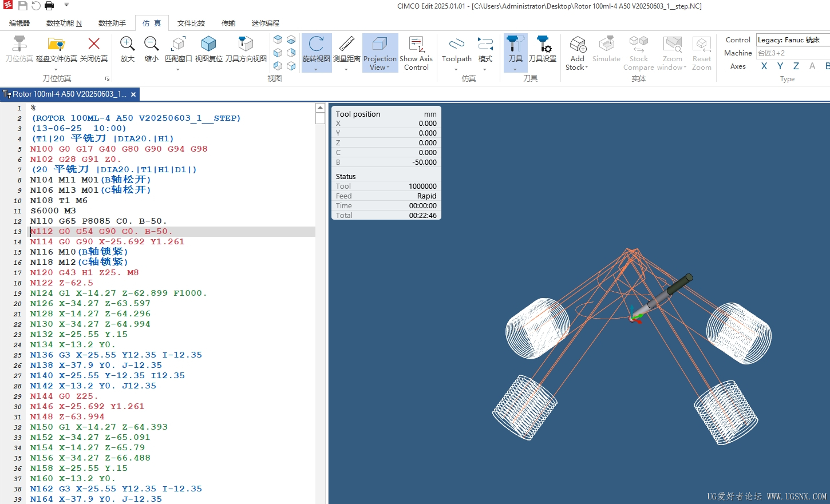Viewport: 830px width, 504px height.
Task: Click the Add Stock icon
Action: (578, 43)
